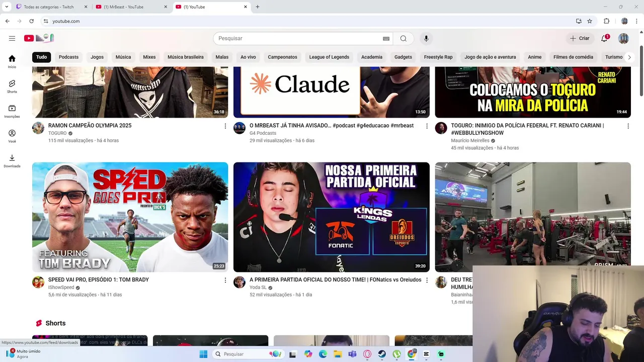Open the Windows Start button
The image size is (644, 362).
point(203,354)
